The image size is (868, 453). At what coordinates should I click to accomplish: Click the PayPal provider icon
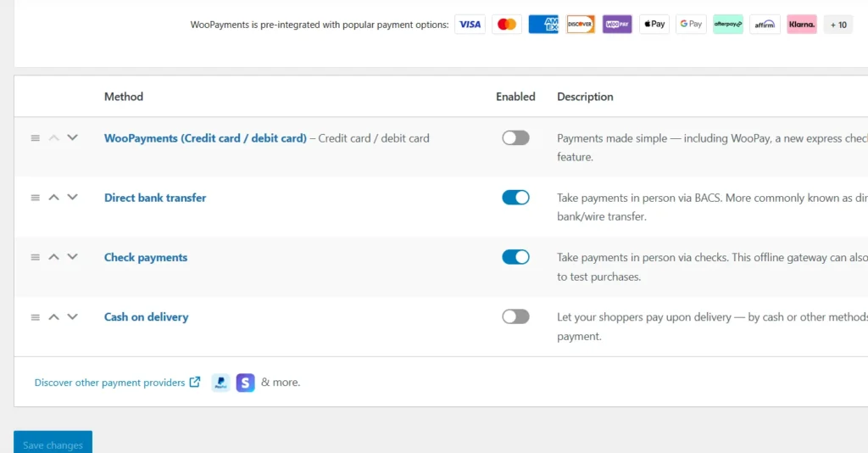221,383
